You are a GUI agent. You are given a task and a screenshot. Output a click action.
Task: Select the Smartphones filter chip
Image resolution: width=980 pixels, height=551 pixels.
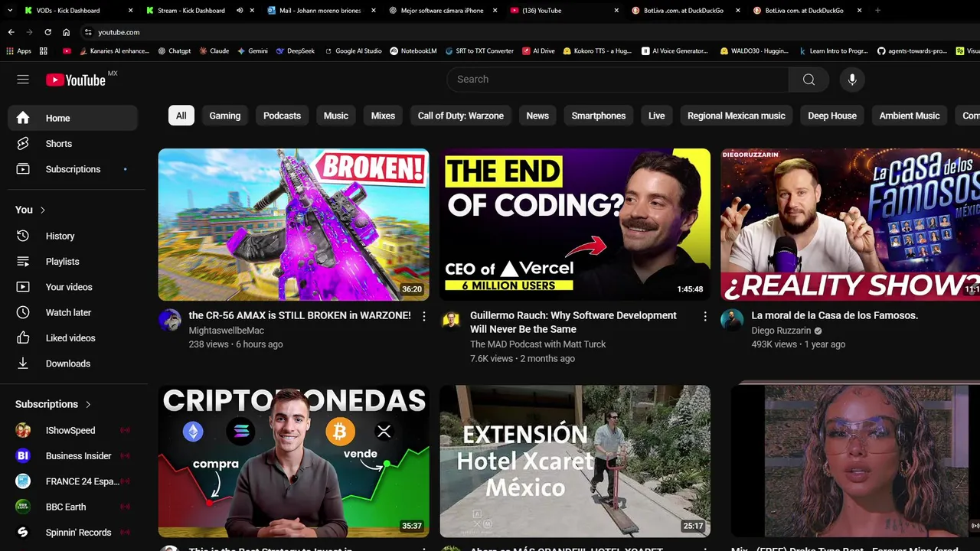click(599, 116)
